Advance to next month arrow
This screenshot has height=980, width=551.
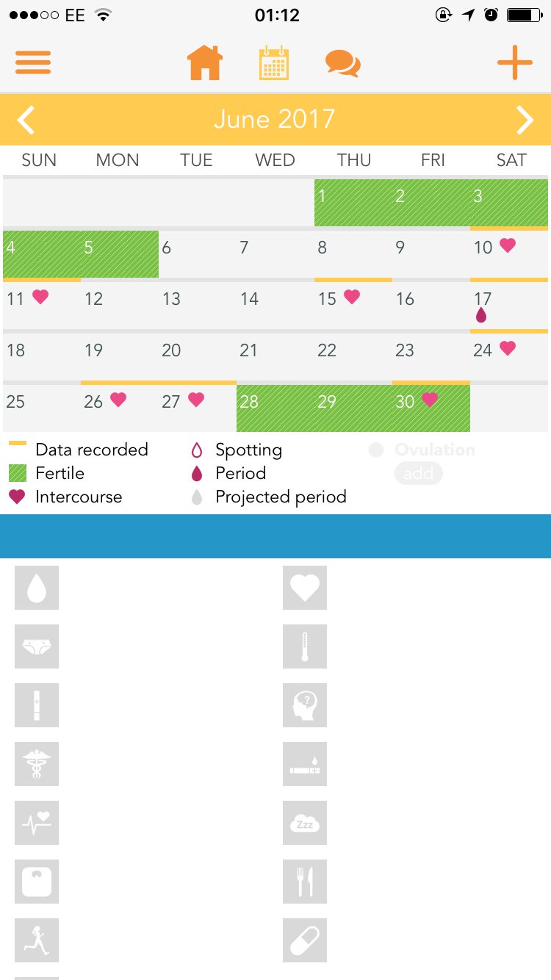point(525,120)
